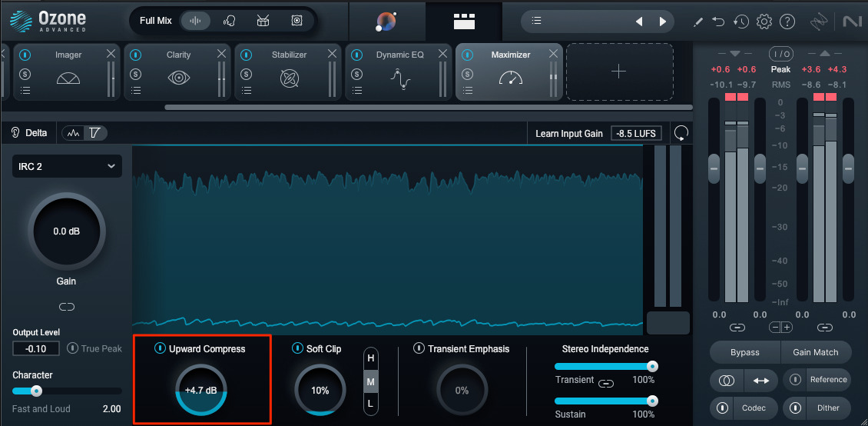This screenshot has height=426, width=868.
Task: Click the pencil edit icon
Action: point(698,22)
